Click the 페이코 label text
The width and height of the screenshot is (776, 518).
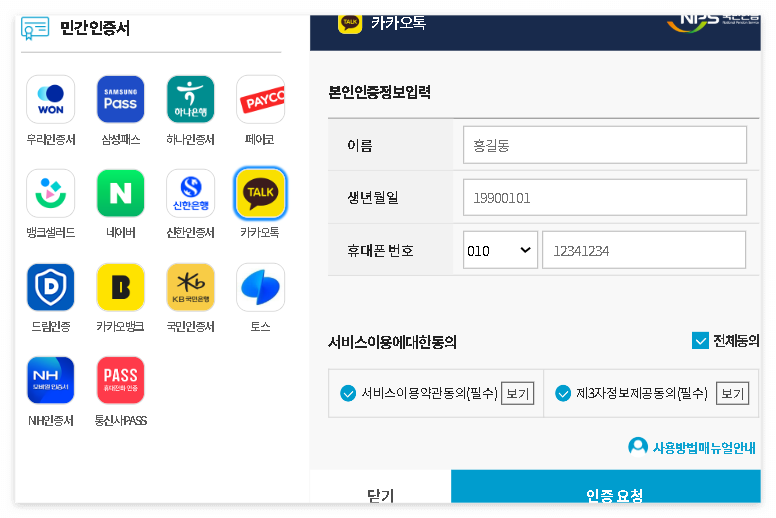[x=260, y=140]
